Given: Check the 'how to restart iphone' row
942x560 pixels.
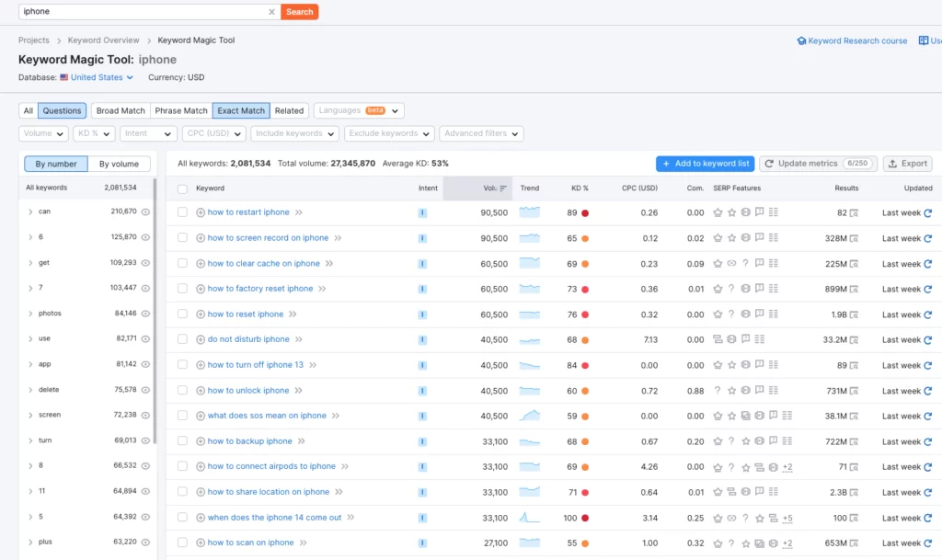Looking at the screenshot, I should pos(183,212).
